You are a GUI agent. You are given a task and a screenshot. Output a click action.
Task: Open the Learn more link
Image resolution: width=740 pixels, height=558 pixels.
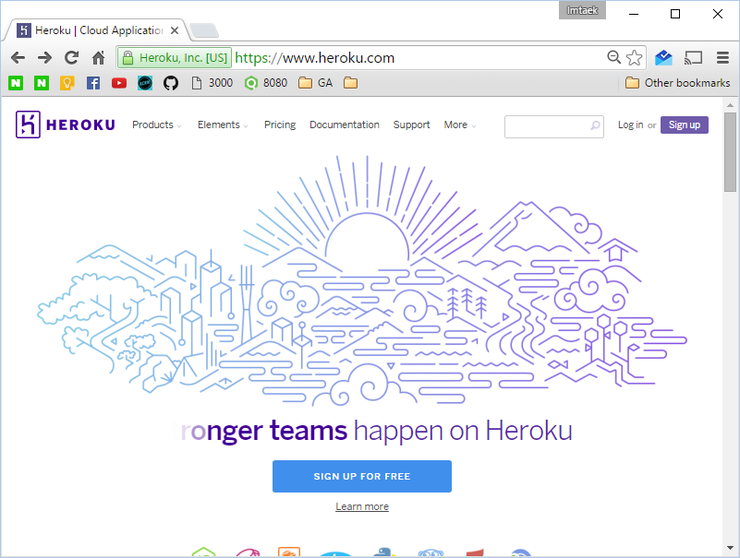tap(362, 507)
